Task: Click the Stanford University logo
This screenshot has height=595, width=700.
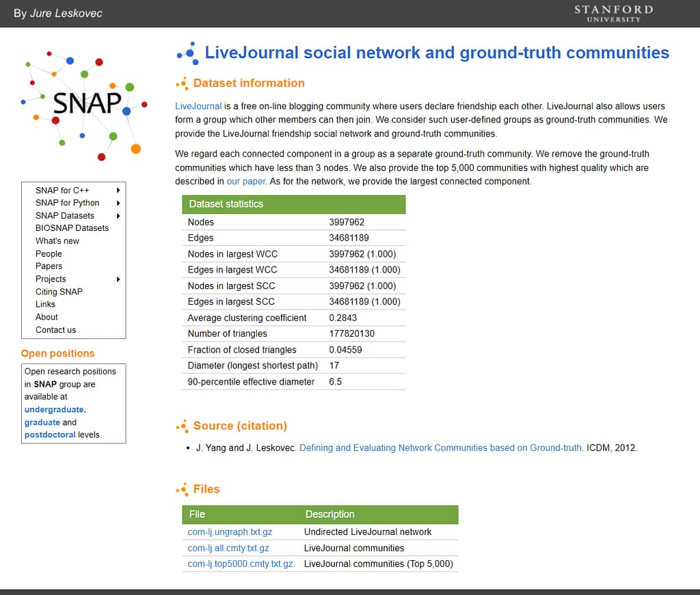Action: click(x=613, y=14)
